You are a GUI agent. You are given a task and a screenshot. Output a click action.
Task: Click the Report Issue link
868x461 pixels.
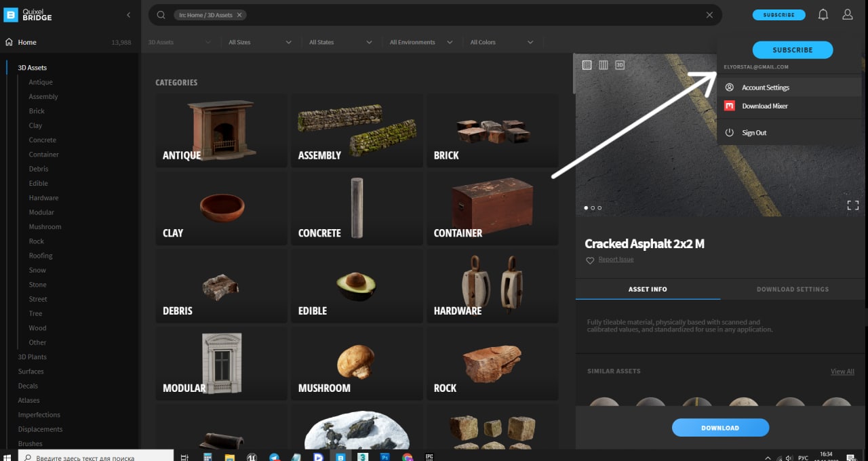click(x=616, y=260)
